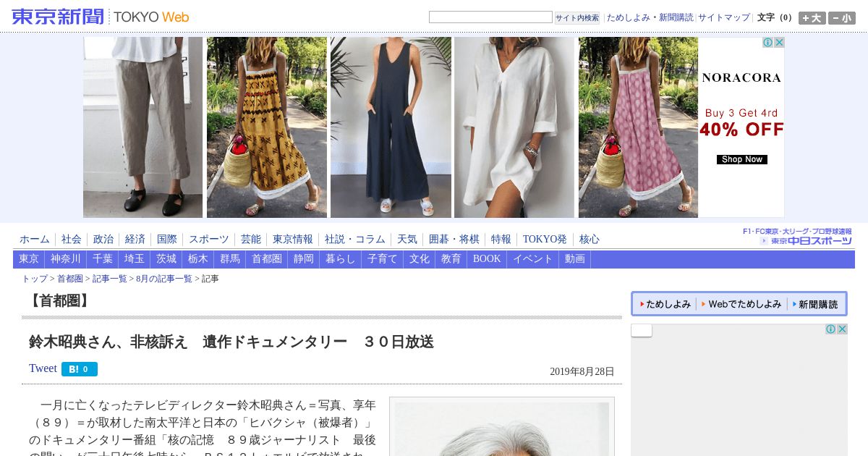Image resolution: width=868 pixels, height=456 pixels.
Task: Select the 静岡 region tab
Action: tap(304, 259)
